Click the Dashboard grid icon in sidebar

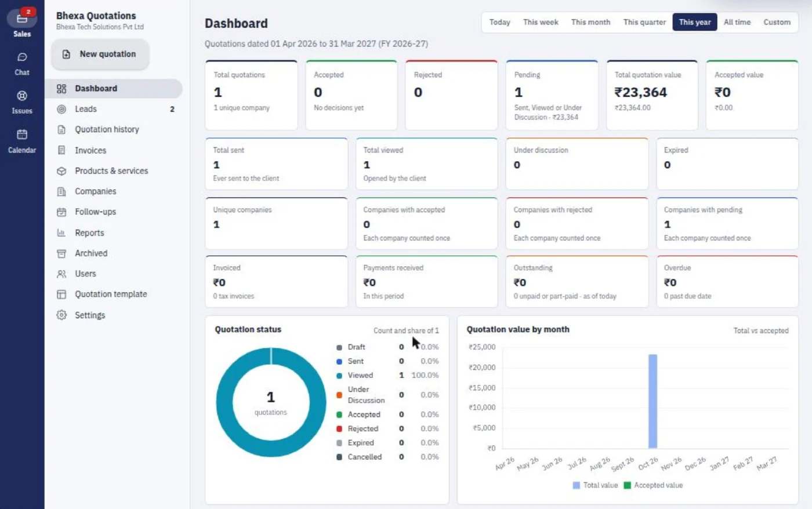click(61, 89)
